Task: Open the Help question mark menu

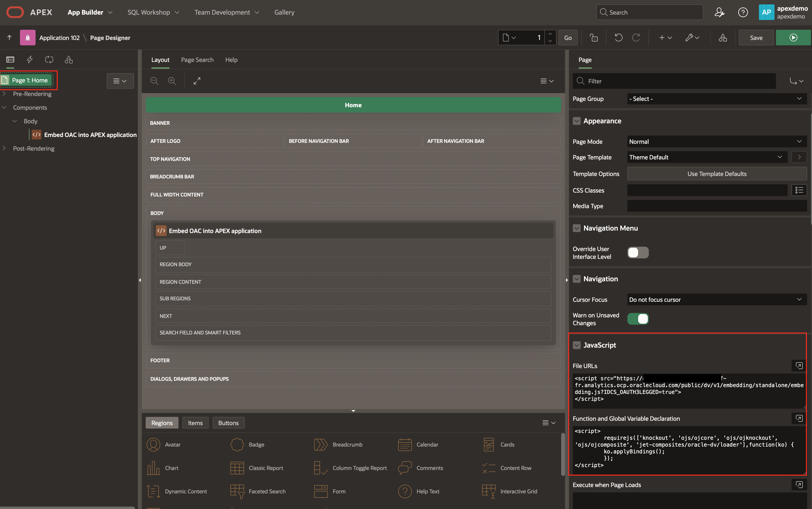Action: (x=743, y=12)
